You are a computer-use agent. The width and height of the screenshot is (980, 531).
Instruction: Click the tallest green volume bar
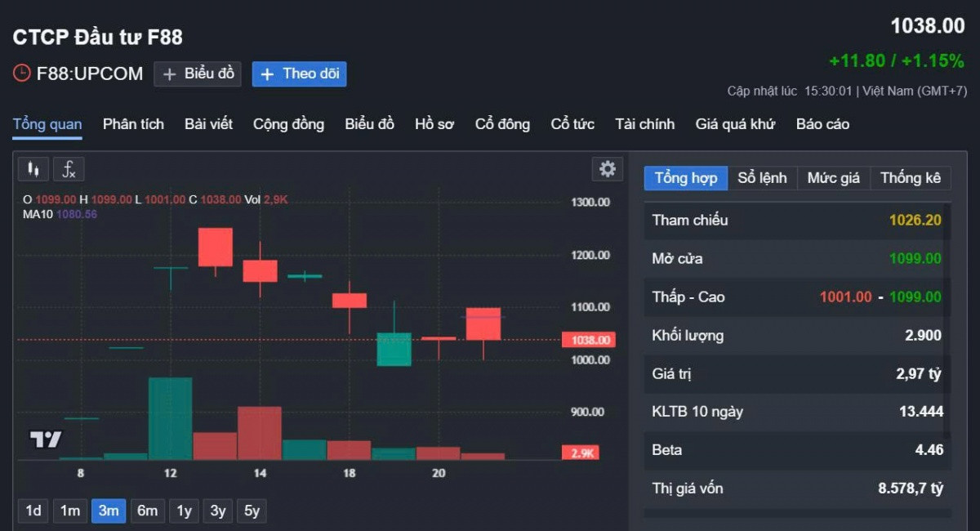170,418
